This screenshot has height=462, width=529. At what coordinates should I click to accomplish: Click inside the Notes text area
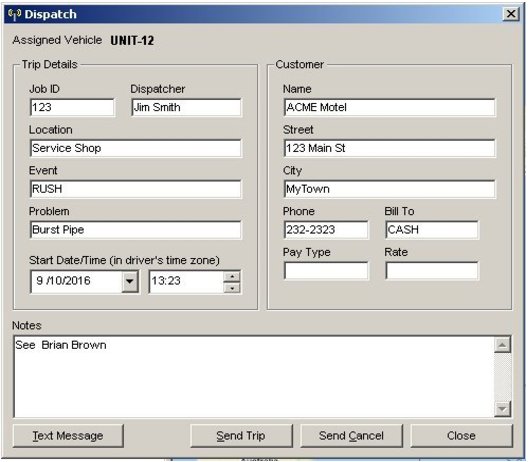254,377
